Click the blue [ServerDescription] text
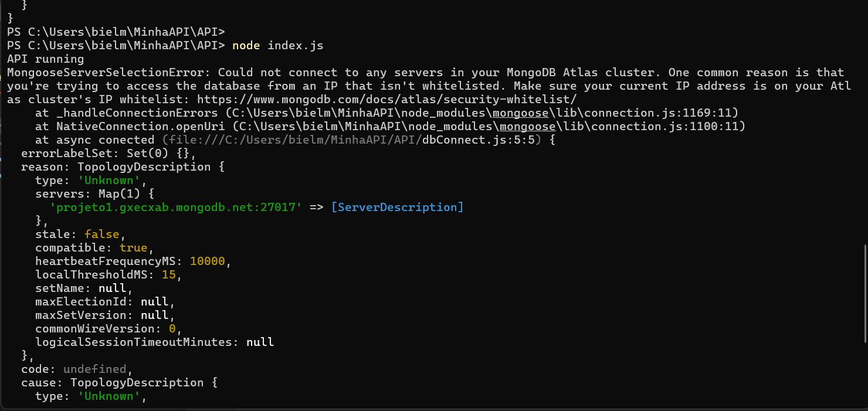Viewport: 868px width, 411px height. (x=397, y=208)
